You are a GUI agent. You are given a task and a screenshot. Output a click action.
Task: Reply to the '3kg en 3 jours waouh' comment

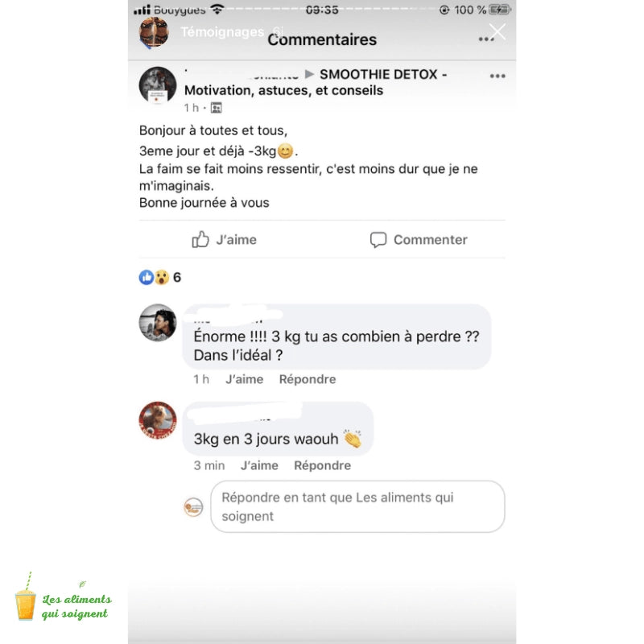(x=323, y=465)
